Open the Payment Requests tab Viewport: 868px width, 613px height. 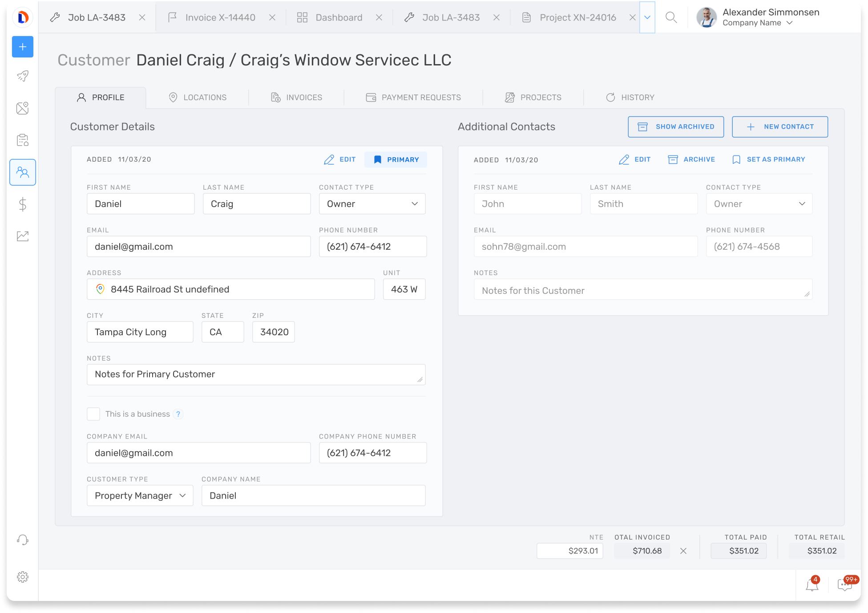click(x=413, y=97)
